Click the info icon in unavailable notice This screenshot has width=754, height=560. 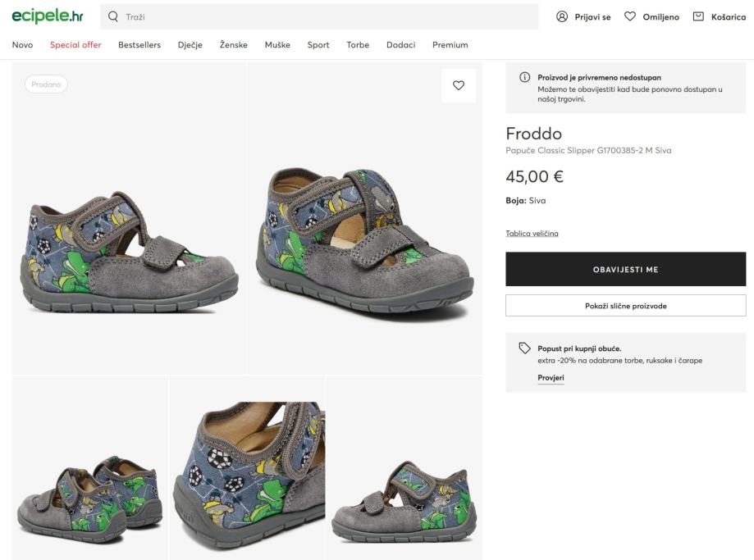525,78
